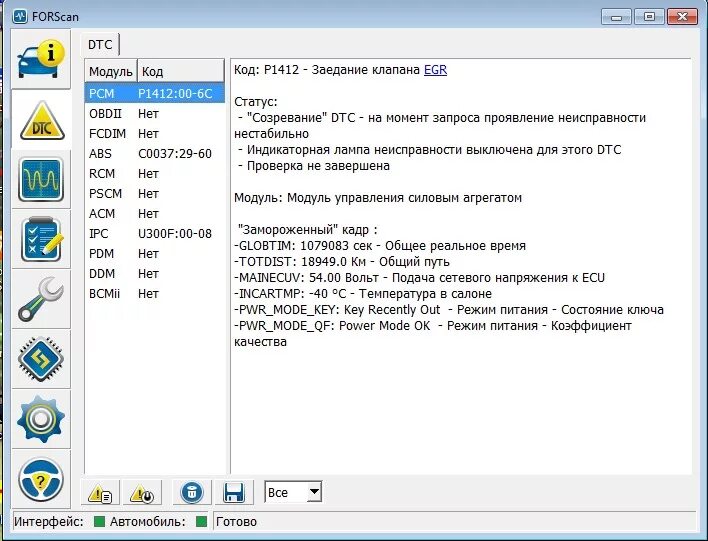708x541 pixels.
Task: Click the FORScan title bar app icon
Action: (x=20, y=17)
